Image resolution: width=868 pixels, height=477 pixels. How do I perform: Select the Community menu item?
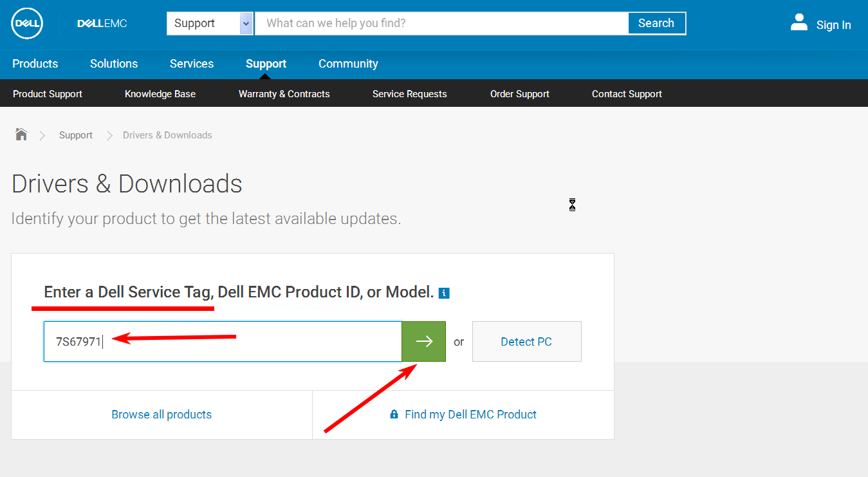pyautogui.click(x=348, y=64)
